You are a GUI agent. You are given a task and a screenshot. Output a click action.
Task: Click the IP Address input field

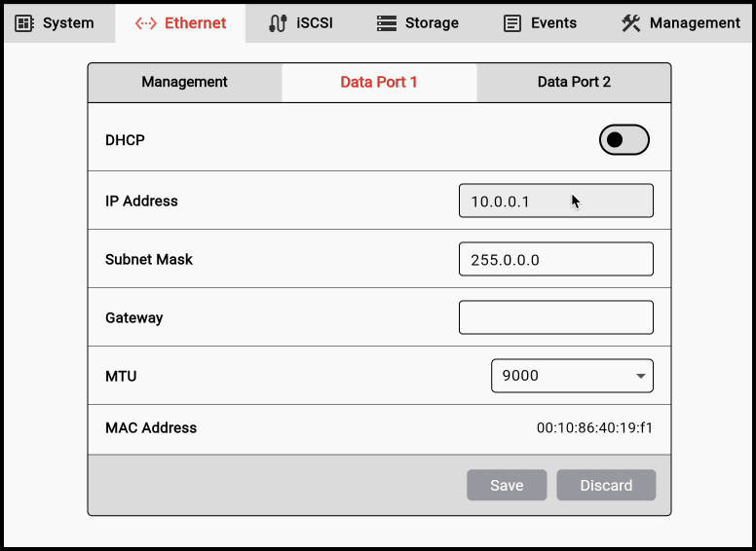[555, 202]
